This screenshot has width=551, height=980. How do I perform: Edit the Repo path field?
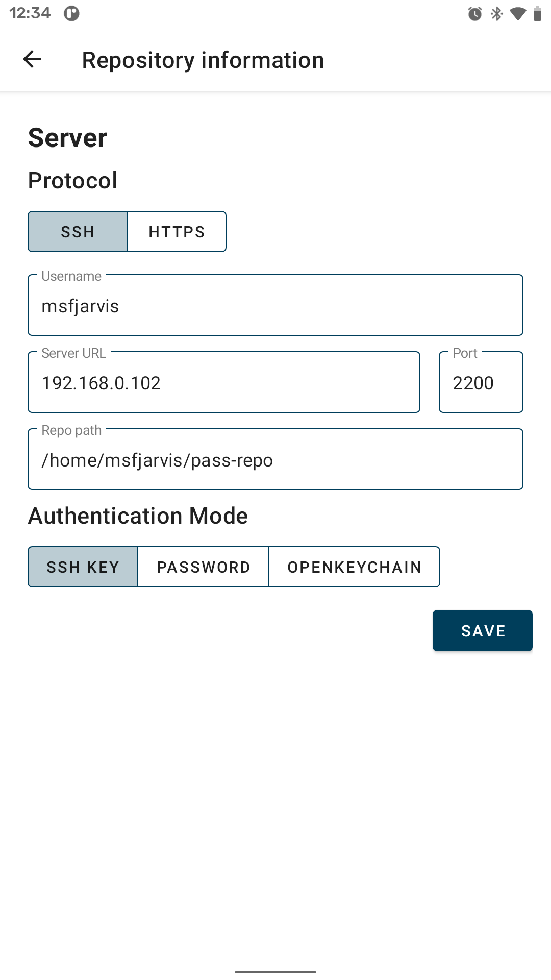coord(275,460)
